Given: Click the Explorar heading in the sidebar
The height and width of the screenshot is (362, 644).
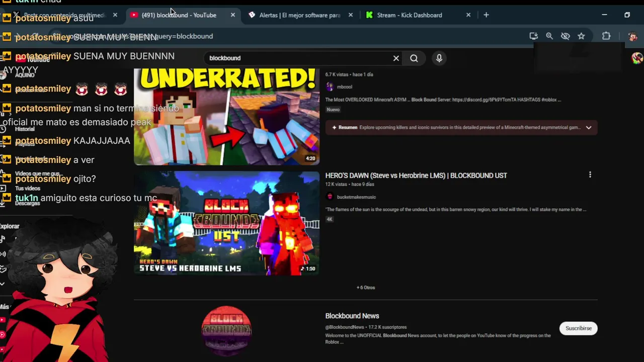Looking at the screenshot, I should tap(10, 226).
